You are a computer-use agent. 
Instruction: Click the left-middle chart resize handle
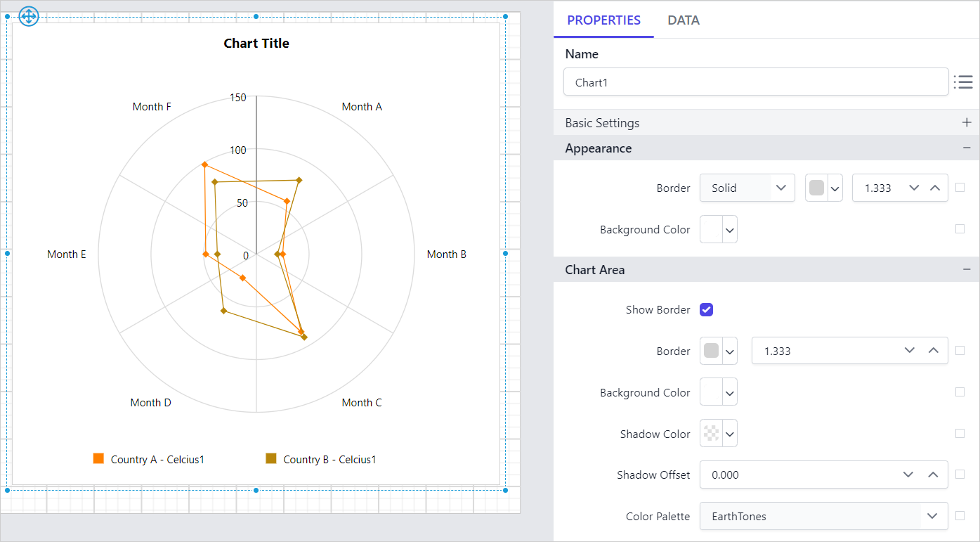click(x=7, y=253)
